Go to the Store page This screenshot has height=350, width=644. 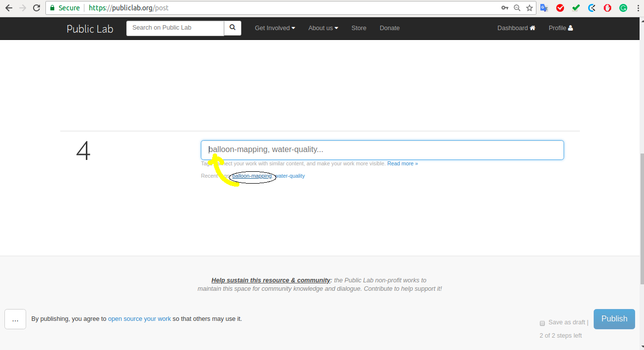pos(358,28)
